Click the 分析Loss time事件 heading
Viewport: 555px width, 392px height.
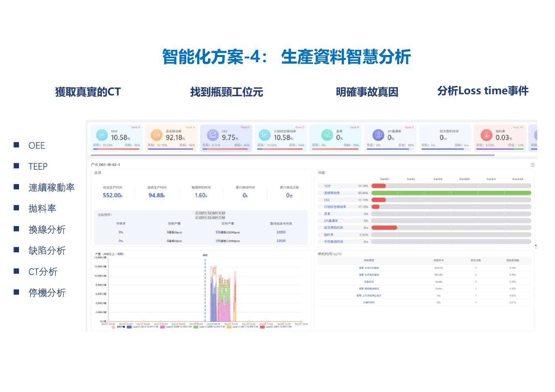point(483,91)
